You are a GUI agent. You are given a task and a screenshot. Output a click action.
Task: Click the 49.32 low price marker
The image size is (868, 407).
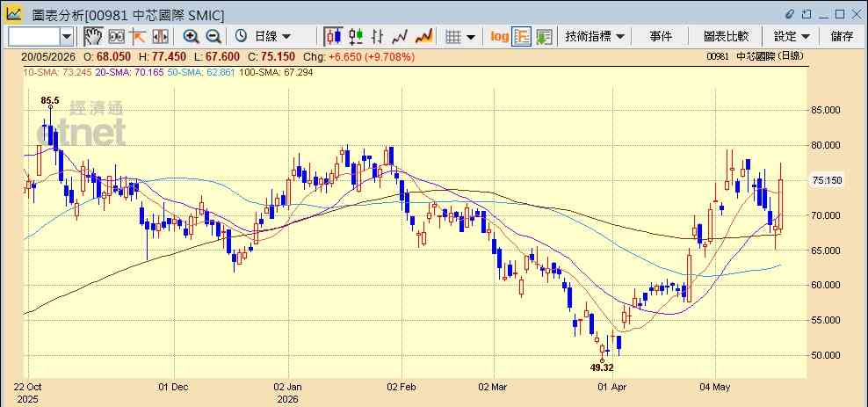[x=603, y=367]
